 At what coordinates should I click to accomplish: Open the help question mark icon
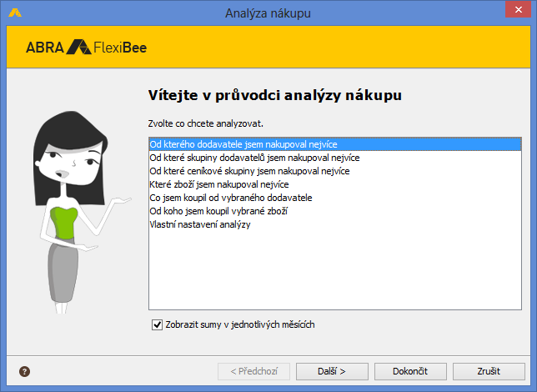click(24, 371)
